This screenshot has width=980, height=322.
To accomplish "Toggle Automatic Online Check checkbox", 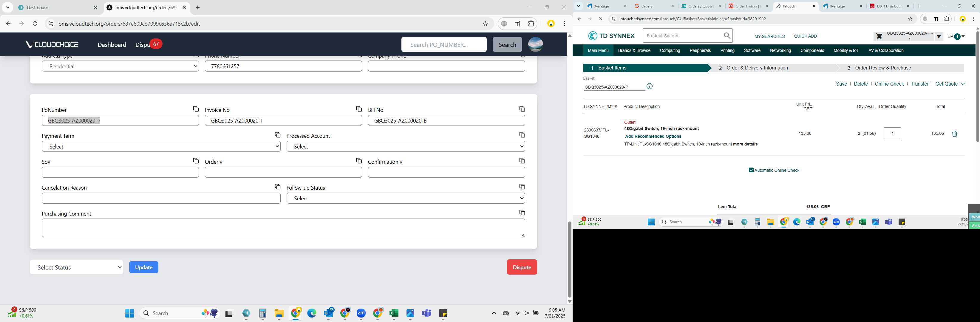I will pos(751,170).
